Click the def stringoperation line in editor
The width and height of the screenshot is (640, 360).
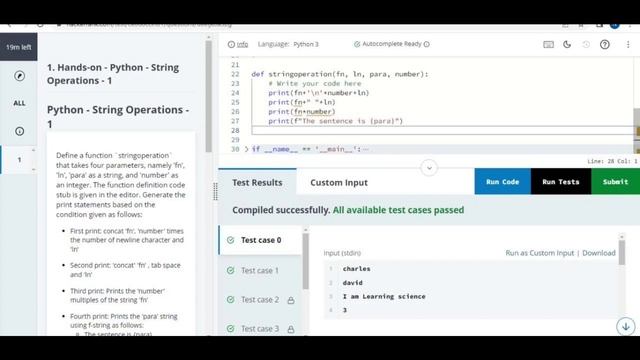(340, 74)
